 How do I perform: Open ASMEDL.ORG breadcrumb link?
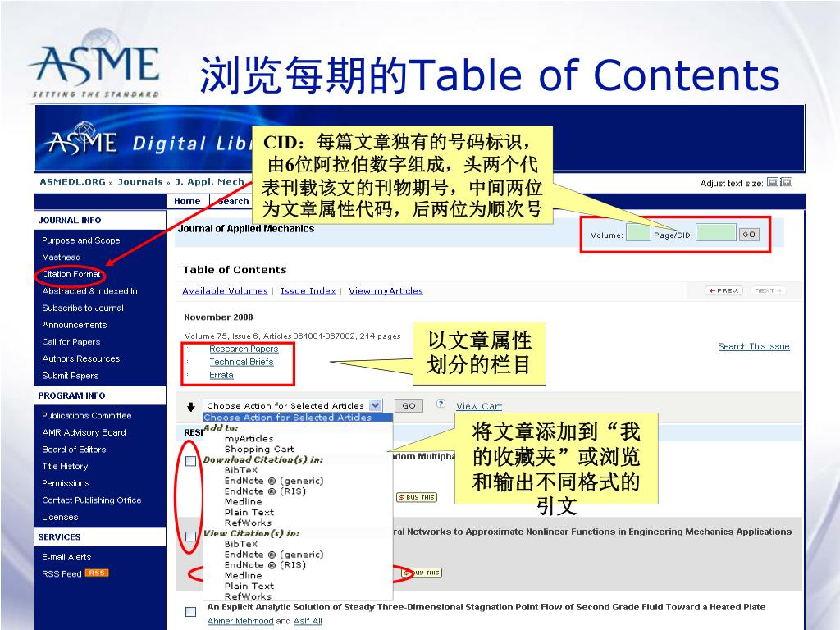tap(72, 181)
